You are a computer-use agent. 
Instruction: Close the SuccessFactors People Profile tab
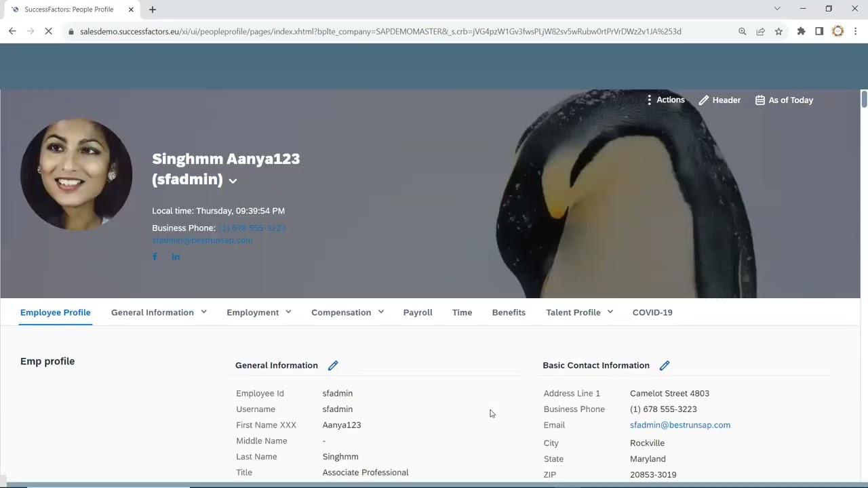click(131, 9)
